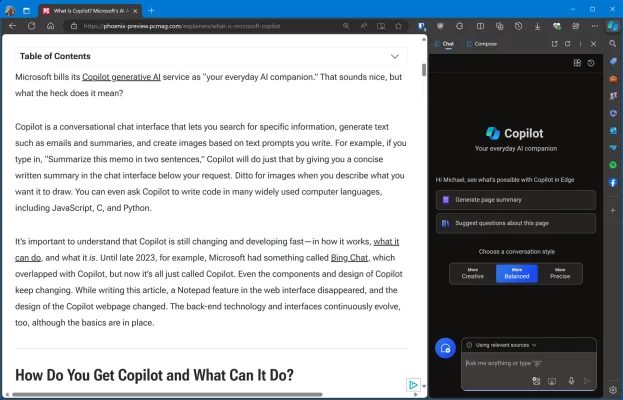Open the Outlook sidebar icon
Screen dimensions: 623x400
click(x=613, y=130)
